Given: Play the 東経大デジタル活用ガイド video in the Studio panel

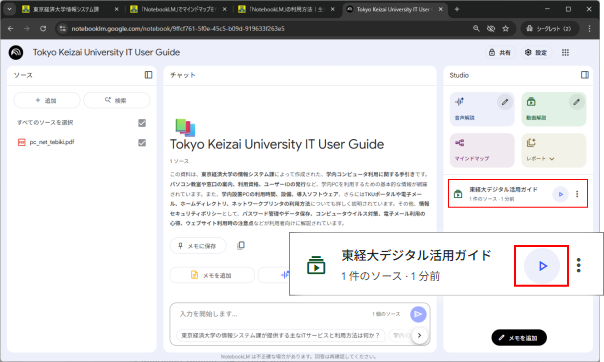Looking at the screenshot, I should pos(560,194).
